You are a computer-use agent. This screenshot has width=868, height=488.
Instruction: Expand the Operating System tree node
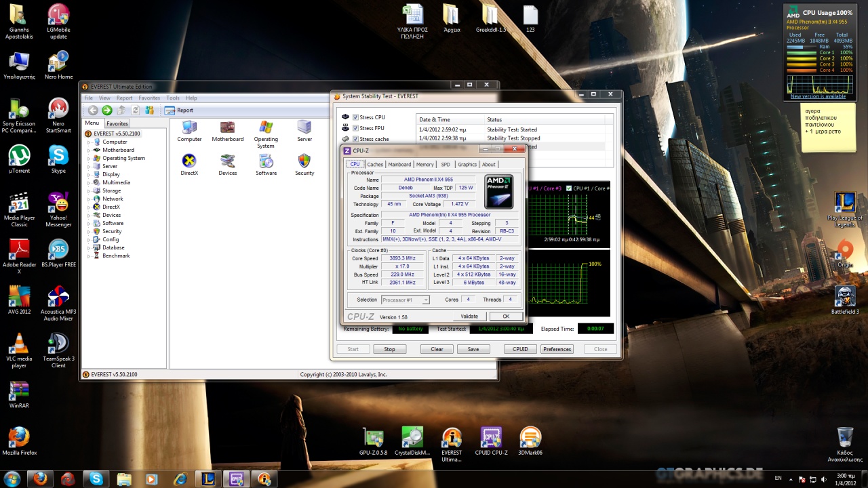89,159
